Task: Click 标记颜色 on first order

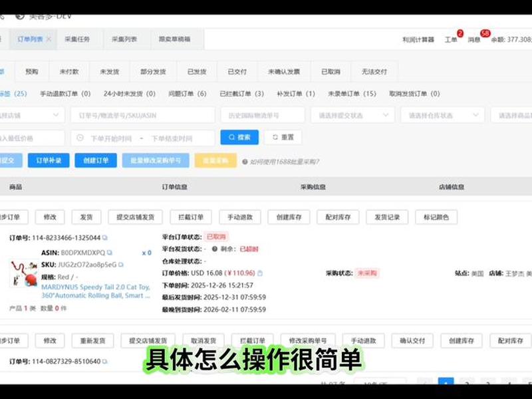Action: click(436, 217)
